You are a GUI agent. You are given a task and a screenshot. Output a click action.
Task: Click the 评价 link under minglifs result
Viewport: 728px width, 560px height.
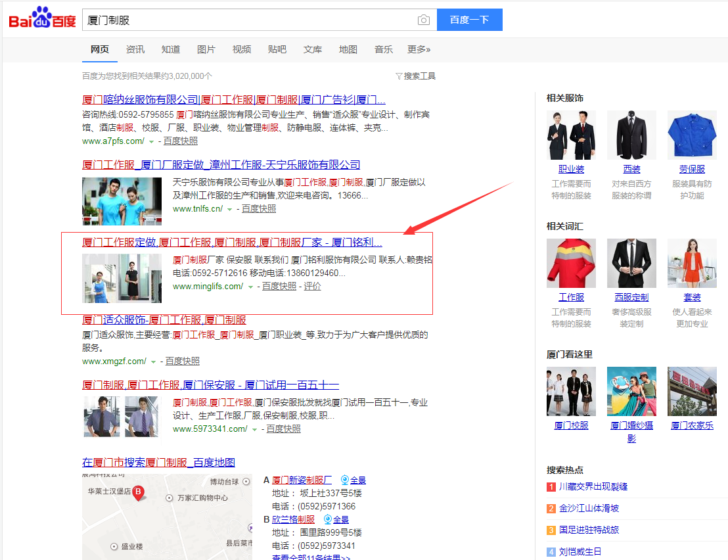[x=312, y=287]
